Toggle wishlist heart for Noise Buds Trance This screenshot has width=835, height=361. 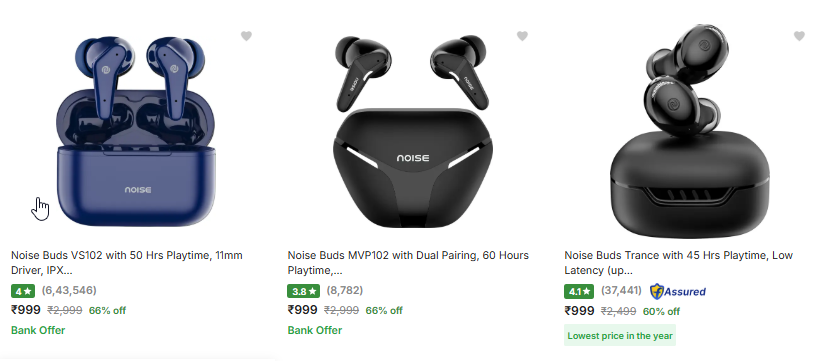(x=799, y=36)
